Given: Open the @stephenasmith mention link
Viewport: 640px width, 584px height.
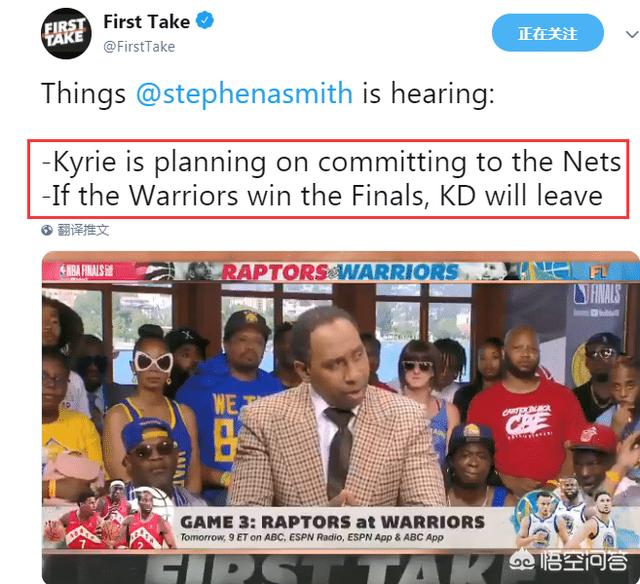Looking at the screenshot, I should pyautogui.click(x=244, y=93).
